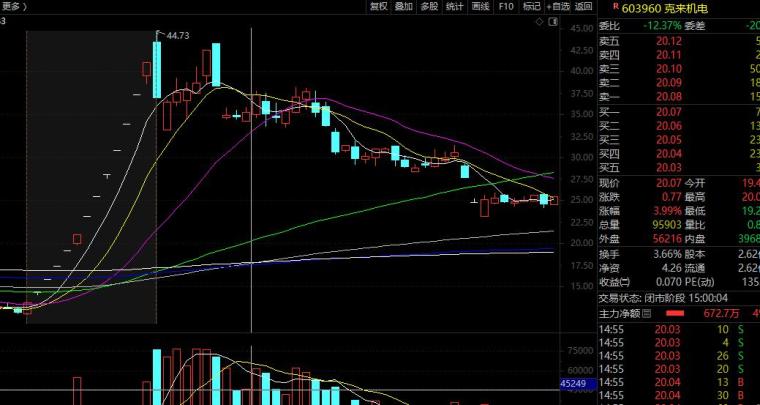The height and width of the screenshot is (405, 760).
Task: Click the 标记 mark button
Action: pos(531,6)
